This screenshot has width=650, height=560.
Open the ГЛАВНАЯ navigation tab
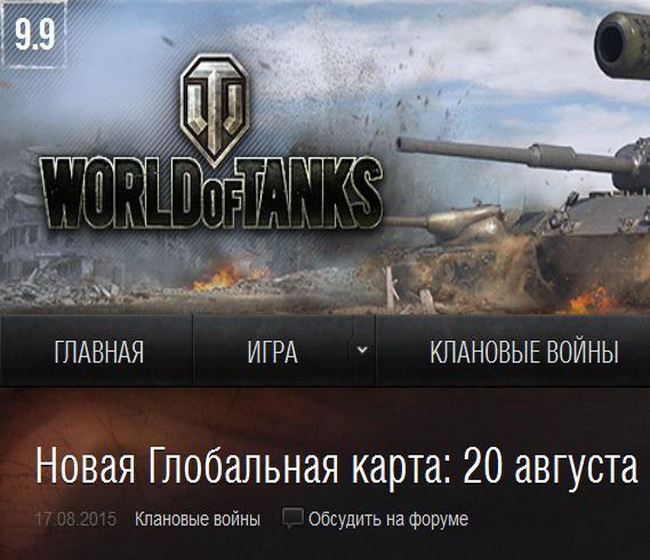click(99, 352)
